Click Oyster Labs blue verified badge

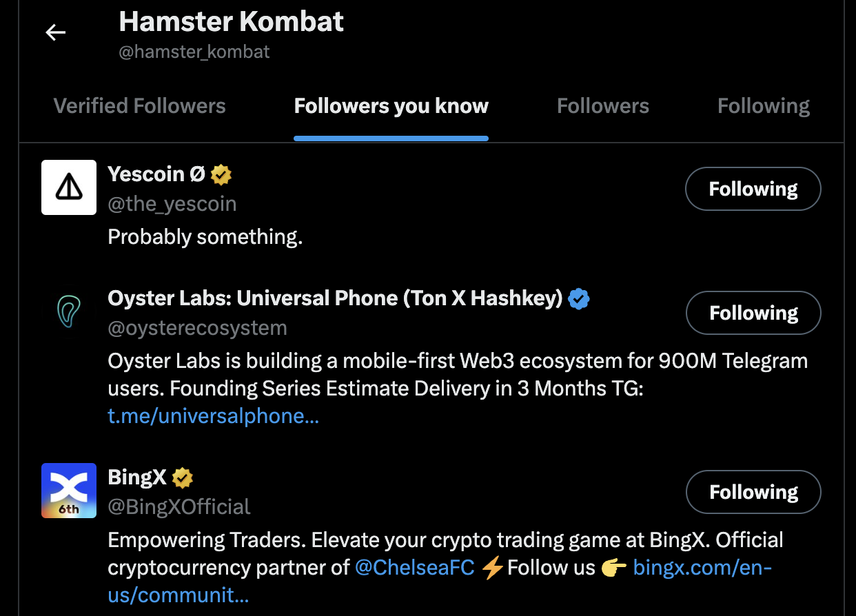[x=579, y=299]
